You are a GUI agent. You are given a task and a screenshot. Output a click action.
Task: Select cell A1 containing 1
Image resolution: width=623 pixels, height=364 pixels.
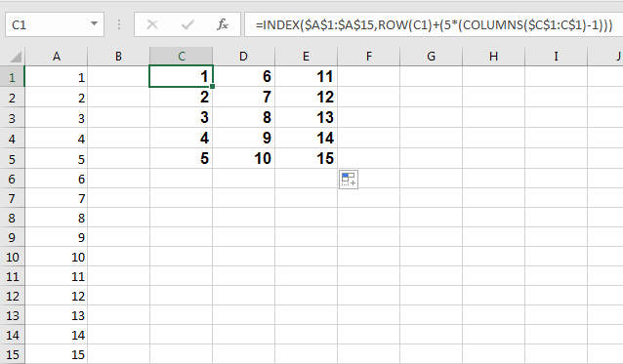pyautogui.click(x=56, y=77)
